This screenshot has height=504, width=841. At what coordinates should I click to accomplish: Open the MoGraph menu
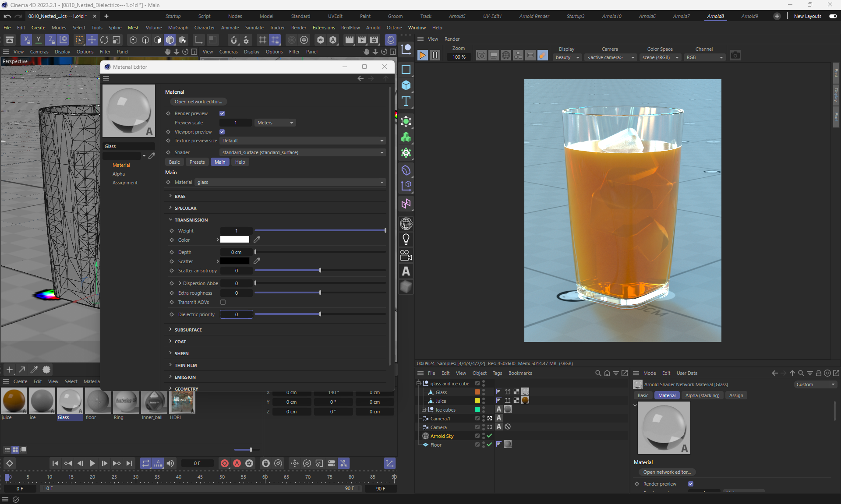(178, 28)
